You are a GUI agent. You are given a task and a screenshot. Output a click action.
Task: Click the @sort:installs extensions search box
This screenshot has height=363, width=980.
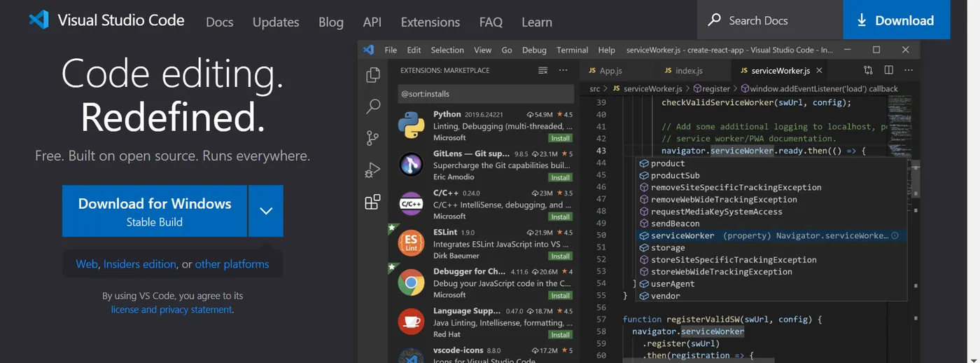(486, 94)
